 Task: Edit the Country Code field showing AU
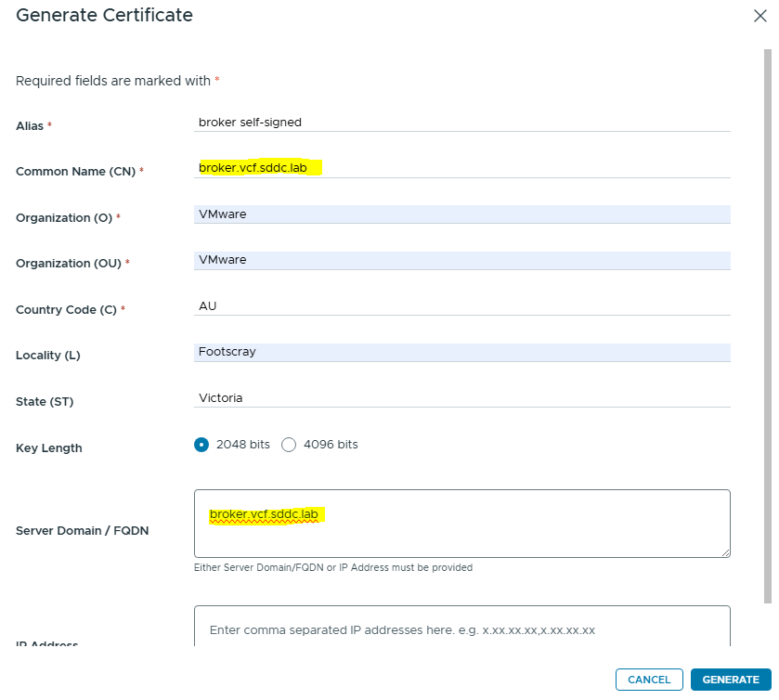click(x=461, y=305)
